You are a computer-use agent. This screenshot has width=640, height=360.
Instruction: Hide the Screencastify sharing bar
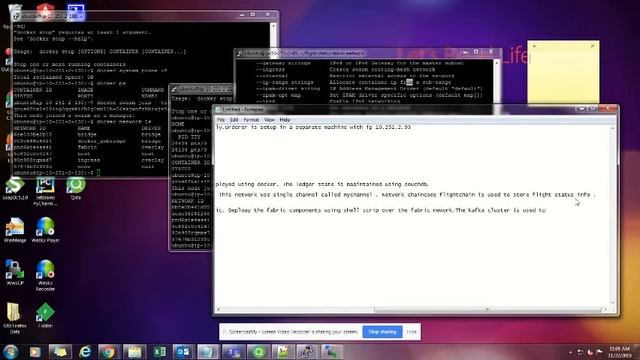(x=411, y=332)
